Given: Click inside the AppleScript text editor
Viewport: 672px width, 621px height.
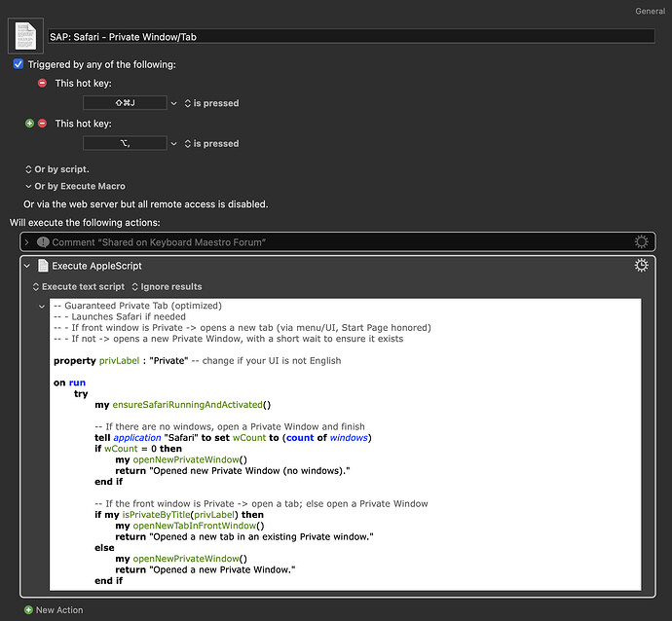Looking at the screenshot, I should coord(346,444).
